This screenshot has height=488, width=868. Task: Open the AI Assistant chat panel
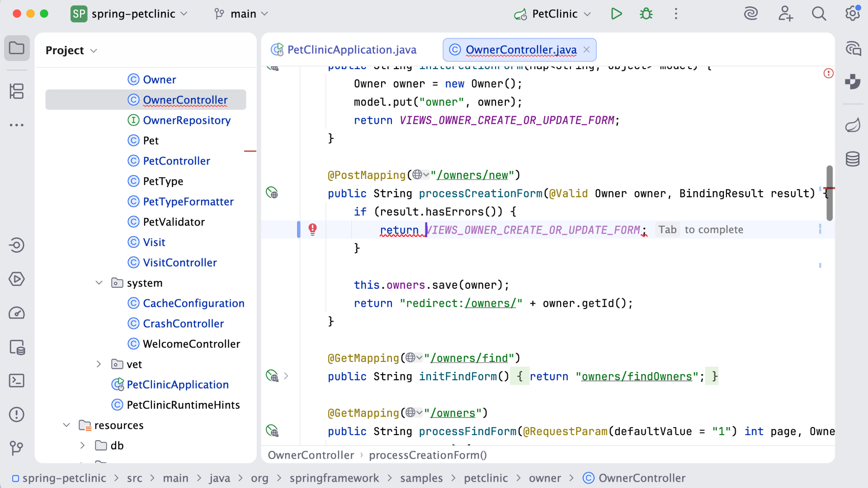[x=853, y=48]
